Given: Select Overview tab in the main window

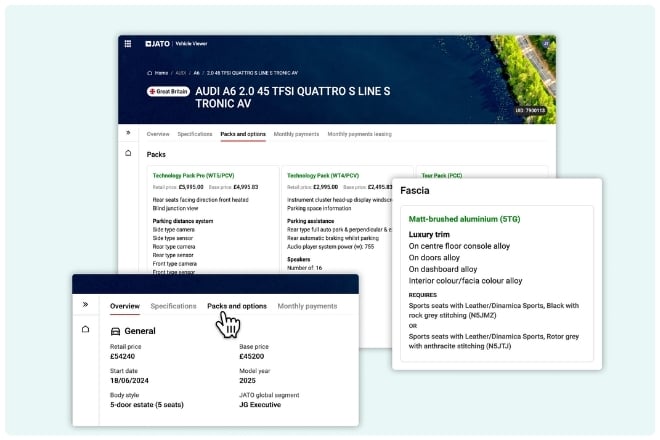Looking at the screenshot, I should tap(158, 133).
